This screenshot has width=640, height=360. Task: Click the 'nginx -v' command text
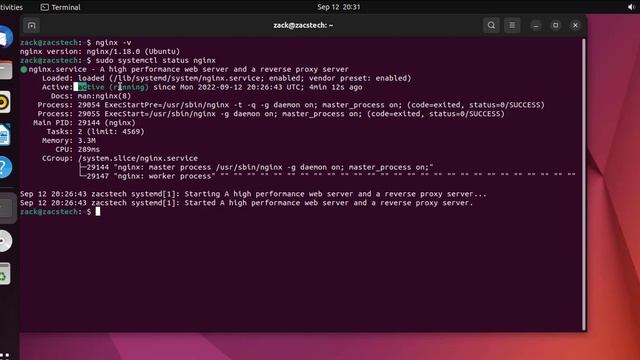click(x=113, y=42)
